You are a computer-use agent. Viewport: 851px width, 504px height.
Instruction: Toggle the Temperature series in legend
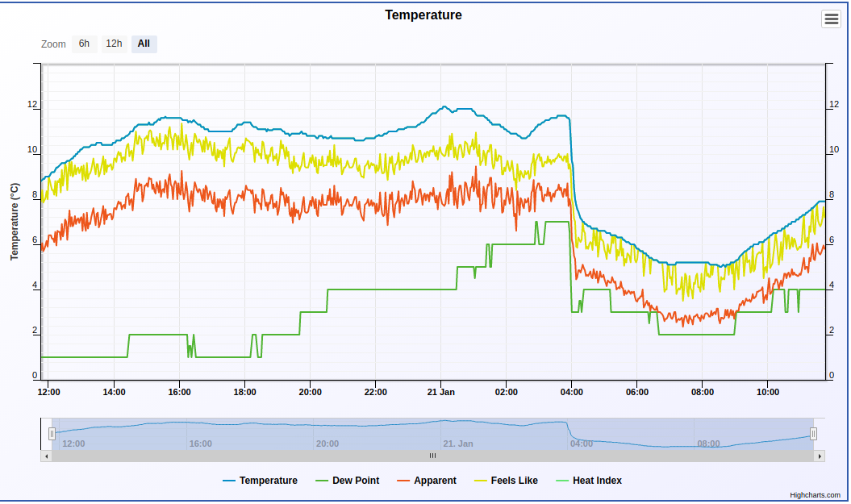pos(268,481)
